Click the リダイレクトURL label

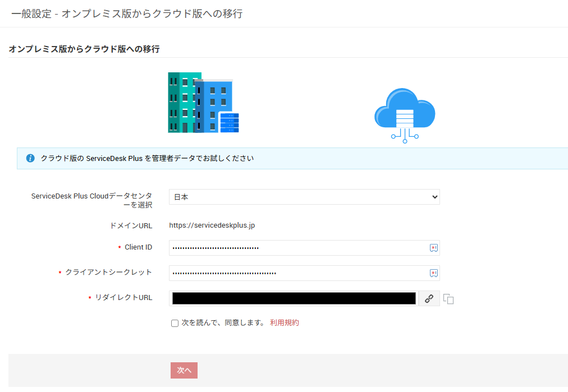(123, 298)
